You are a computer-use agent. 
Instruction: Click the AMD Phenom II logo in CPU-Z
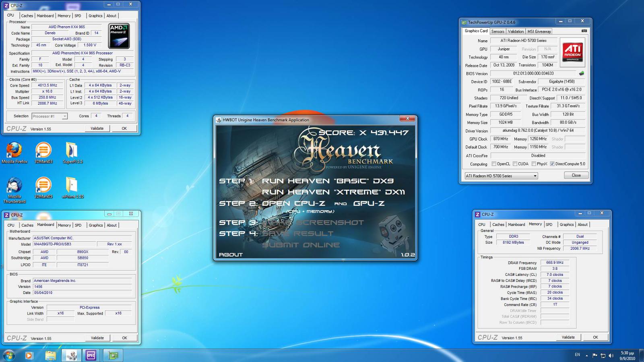click(x=119, y=36)
